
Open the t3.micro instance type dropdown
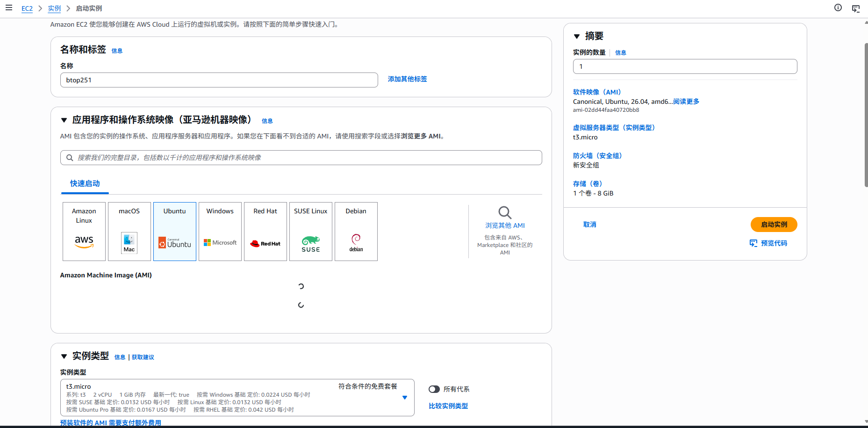pyautogui.click(x=237, y=398)
